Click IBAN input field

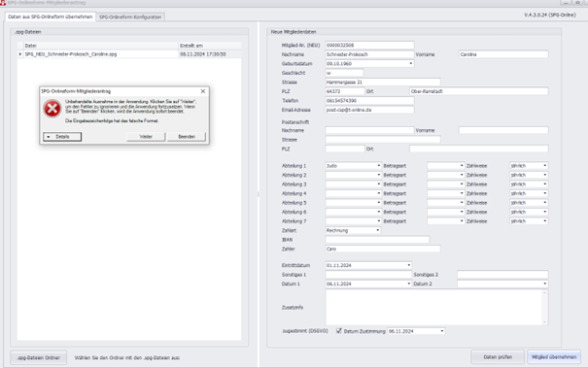click(377, 240)
